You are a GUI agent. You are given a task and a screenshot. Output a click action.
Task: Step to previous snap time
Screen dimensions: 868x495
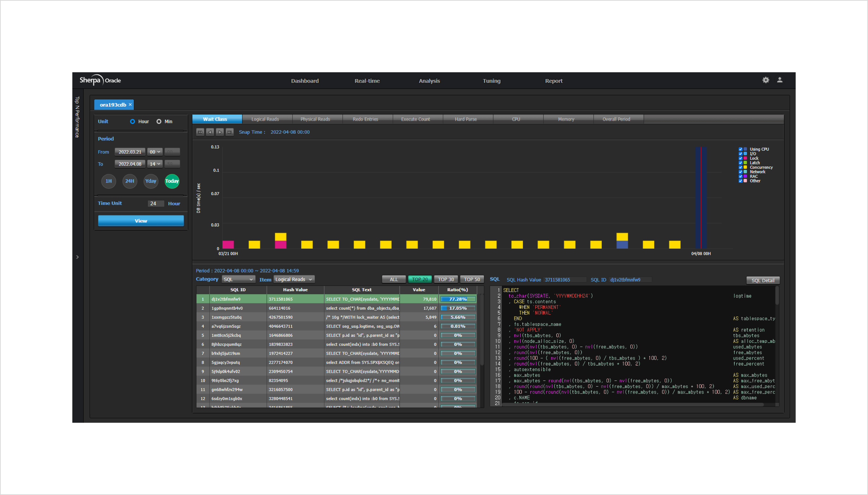(x=210, y=132)
